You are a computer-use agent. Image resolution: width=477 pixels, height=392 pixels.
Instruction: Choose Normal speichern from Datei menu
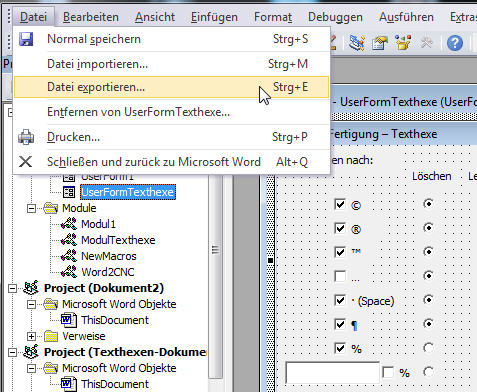[171, 39]
